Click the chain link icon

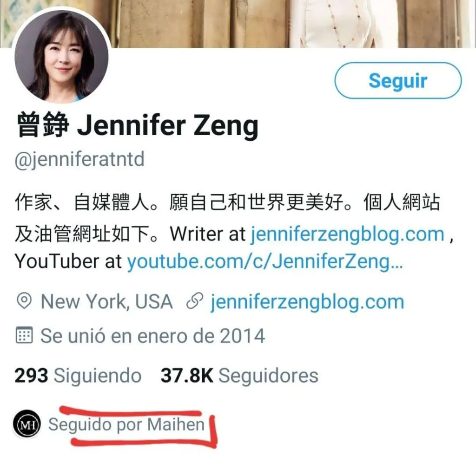click(195, 302)
